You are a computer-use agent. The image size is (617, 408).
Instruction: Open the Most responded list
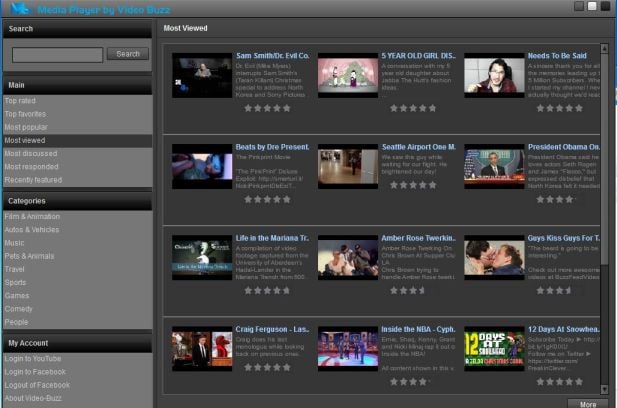[31, 167]
